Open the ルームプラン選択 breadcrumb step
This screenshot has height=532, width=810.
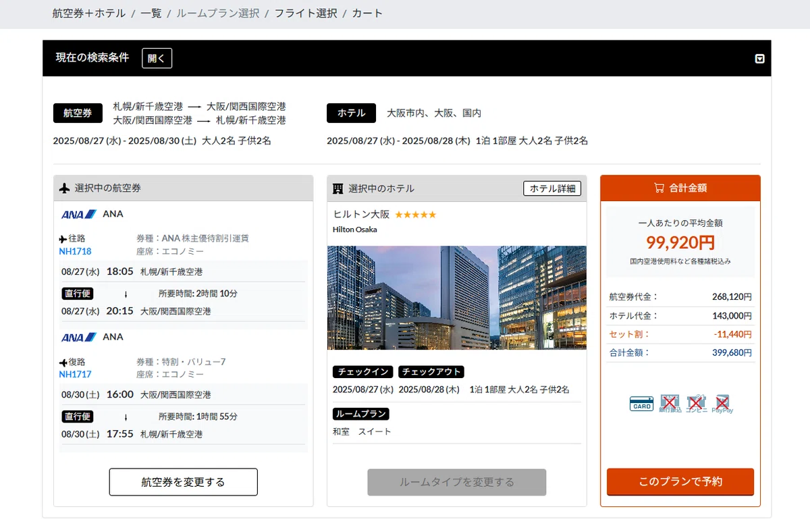218,13
